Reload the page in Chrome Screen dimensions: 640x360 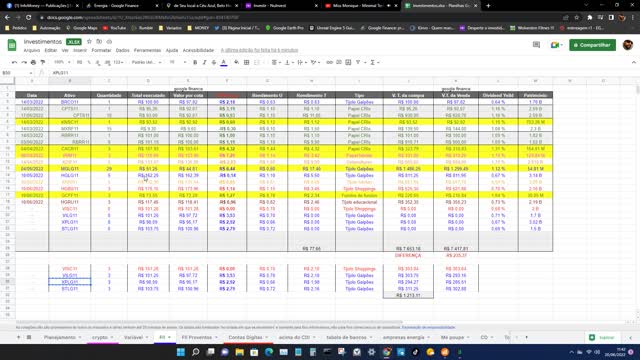(x=29, y=18)
